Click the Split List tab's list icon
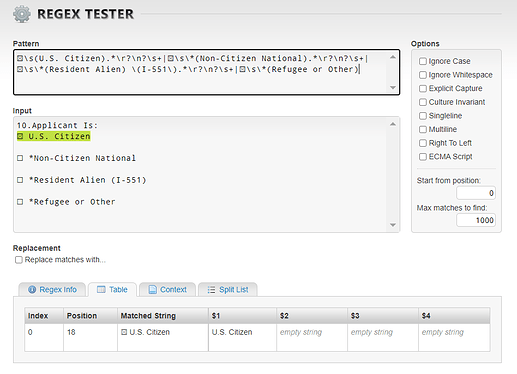The image size is (517, 374). tap(211, 290)
